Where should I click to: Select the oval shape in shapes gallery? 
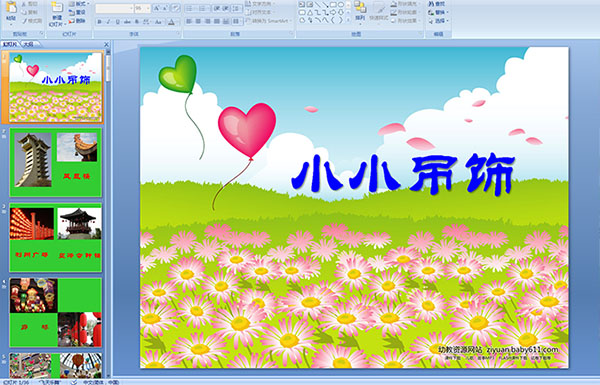point(340,5)
